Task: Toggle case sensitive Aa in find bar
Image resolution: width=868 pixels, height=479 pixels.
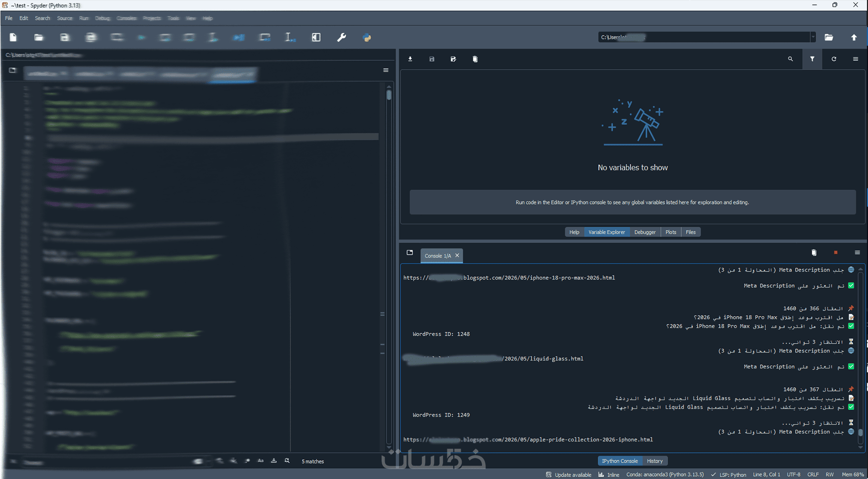Action: point(260,461)
